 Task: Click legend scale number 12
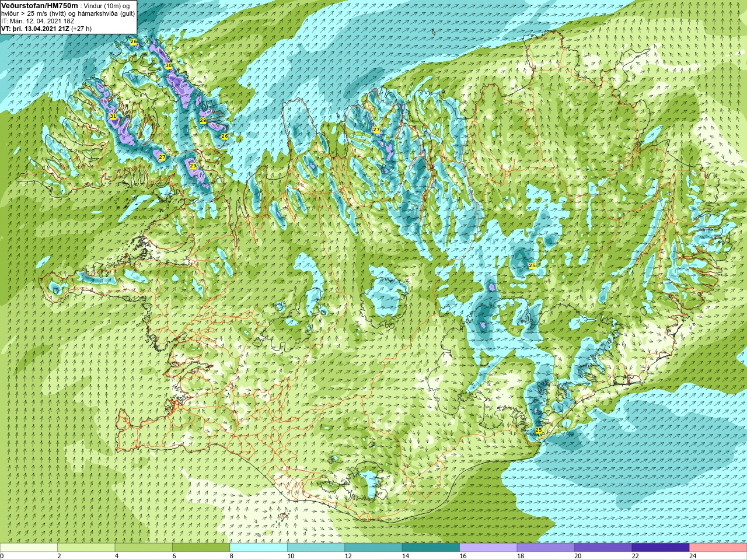[348, 556]
